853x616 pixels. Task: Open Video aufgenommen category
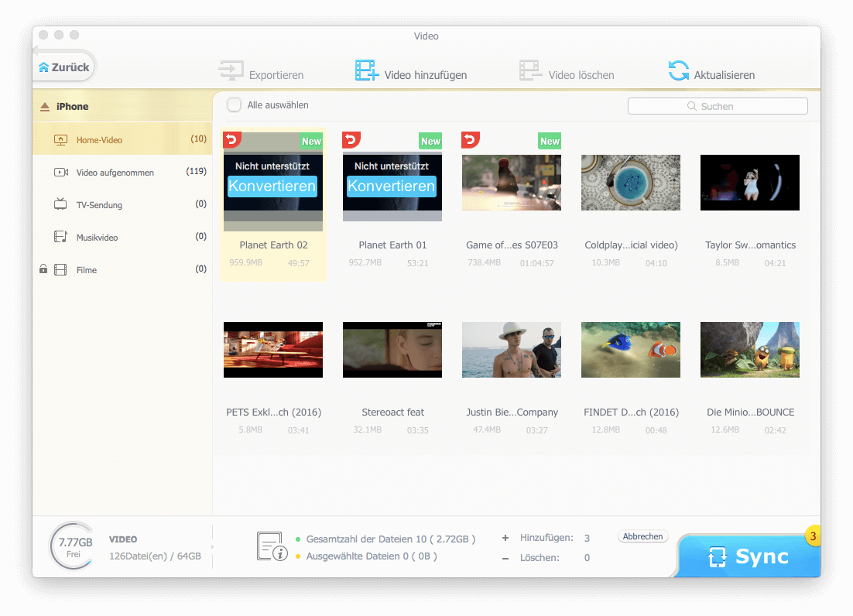point(115,173)
